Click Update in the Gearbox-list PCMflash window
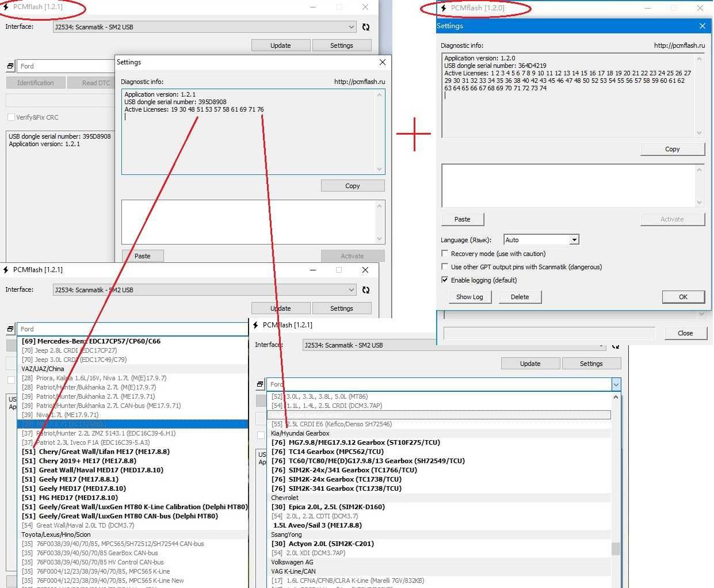Viewport: 714px width, 588px height. point(530,364)
